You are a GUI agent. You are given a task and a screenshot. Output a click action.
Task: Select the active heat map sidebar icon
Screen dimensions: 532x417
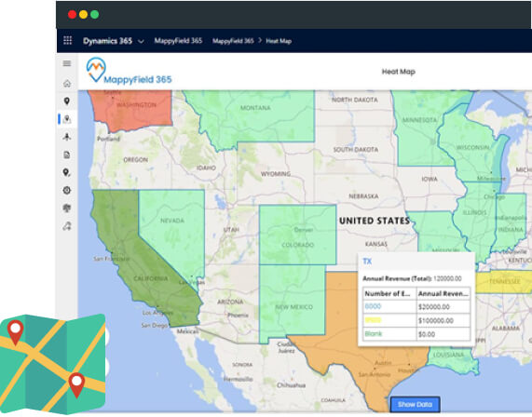tap(67, 119)
